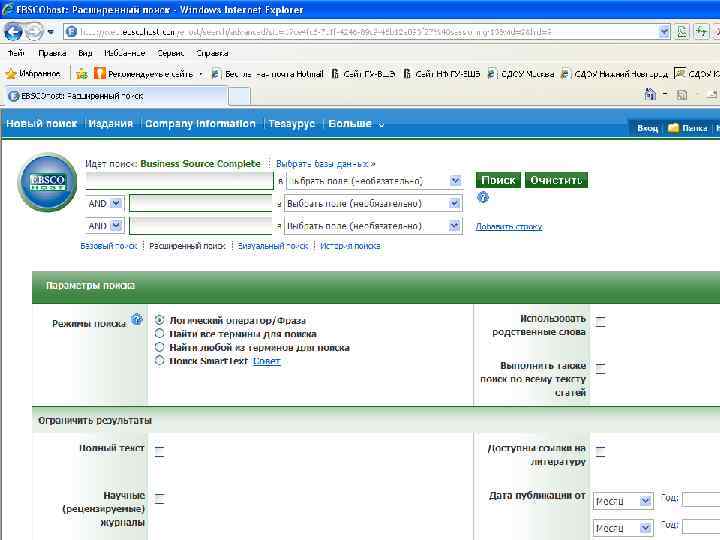Image resolution: width=720 pixels, height=540 pixels.
Task: Click the green Поиск button
Action: [x=498, y=180]
